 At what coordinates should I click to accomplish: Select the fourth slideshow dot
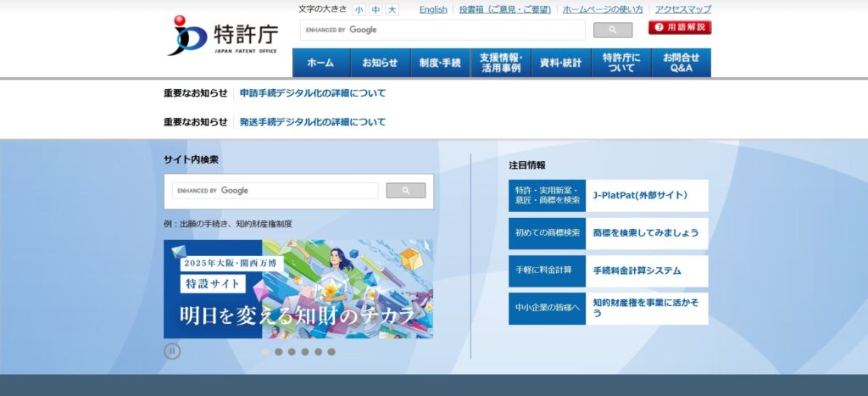[305, 352]
